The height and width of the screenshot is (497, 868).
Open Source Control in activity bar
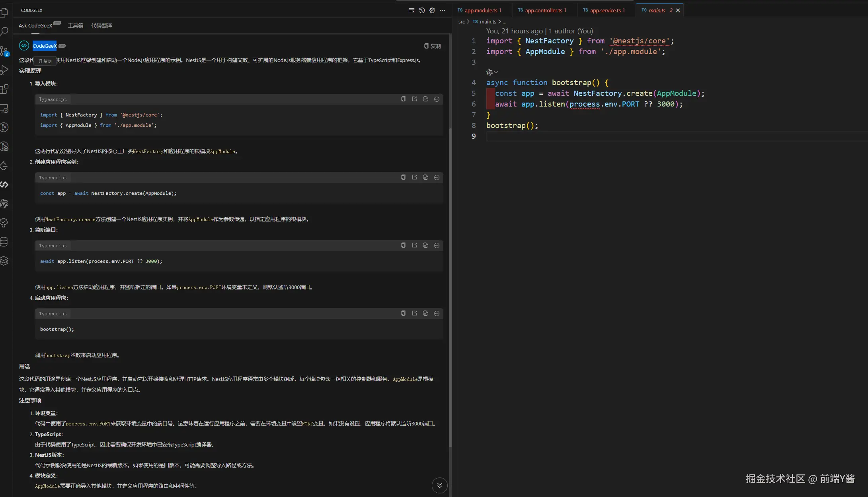tap(4, 51)
